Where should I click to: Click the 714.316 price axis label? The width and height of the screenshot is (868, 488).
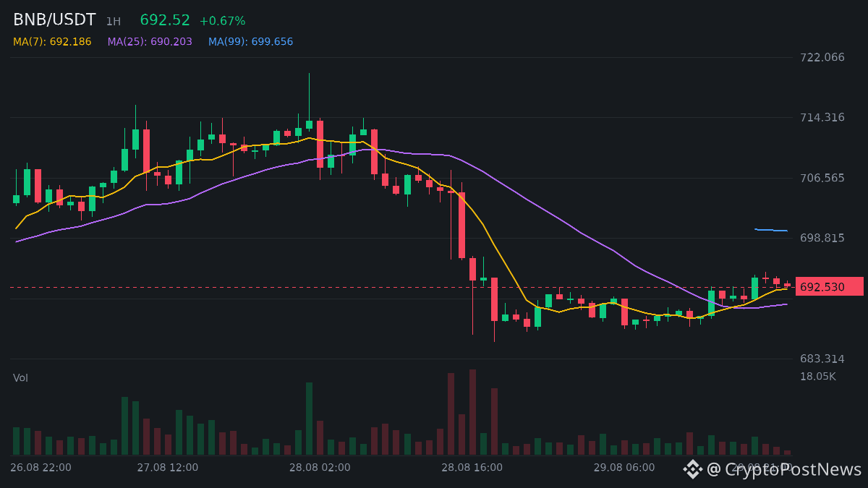pyautogui.click(x=822, y=117)
